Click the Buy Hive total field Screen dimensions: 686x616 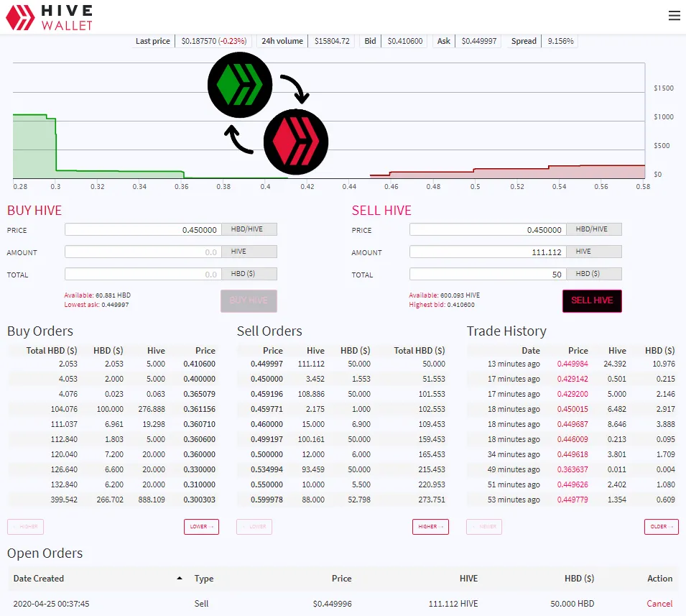(x=143, y=274)
